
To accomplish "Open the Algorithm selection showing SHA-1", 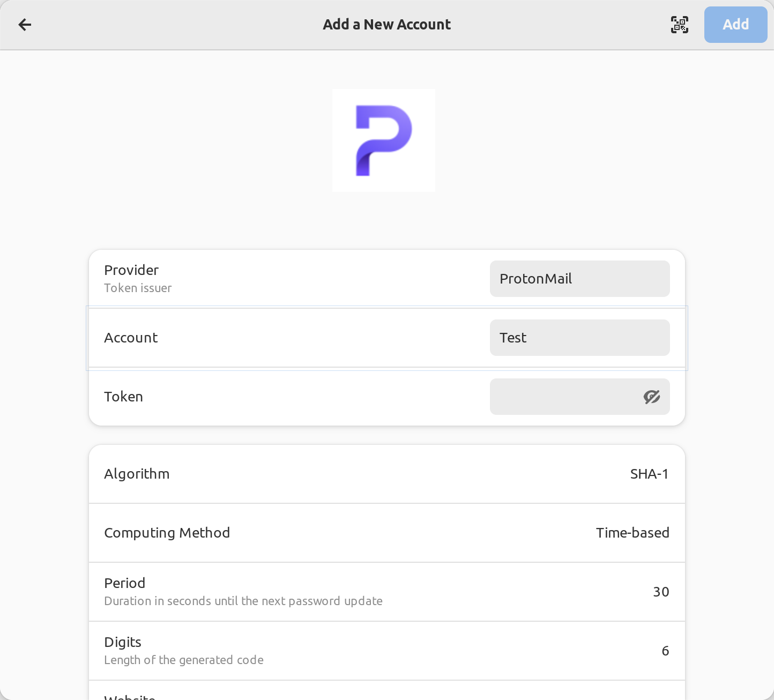I will (387, 474).
